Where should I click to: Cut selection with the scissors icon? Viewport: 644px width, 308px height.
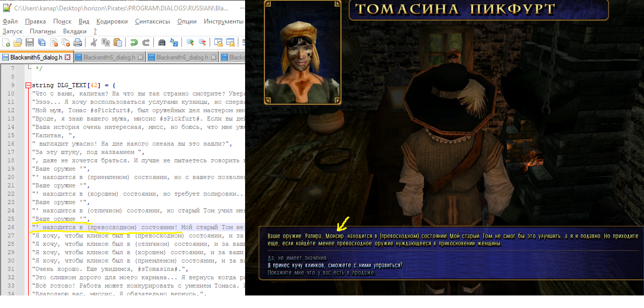pyautogui.click(x=94, y=43)
